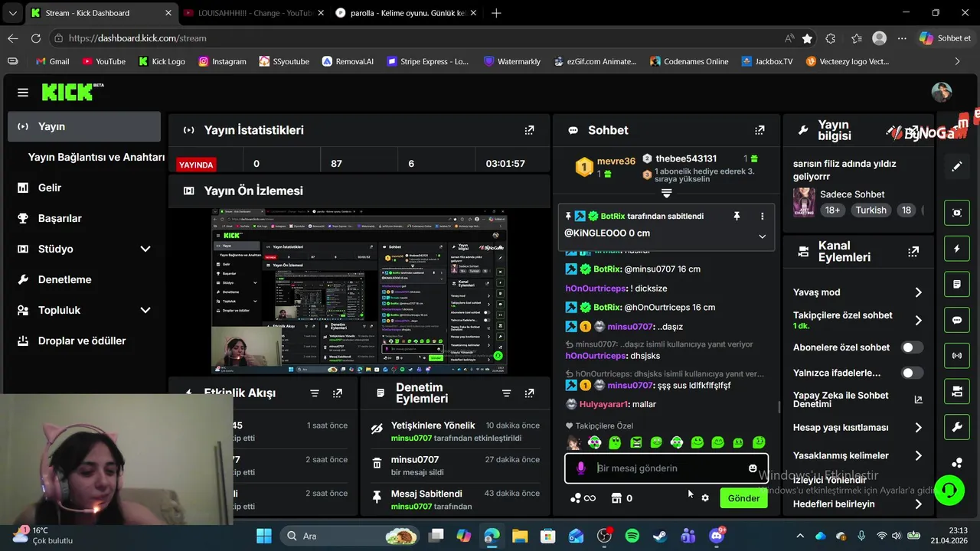Image resolution: width=980 pixels, height=551 pixels.
Task: Click the broadcast signal icon in the right sidebar
Action: coord(957,356)
